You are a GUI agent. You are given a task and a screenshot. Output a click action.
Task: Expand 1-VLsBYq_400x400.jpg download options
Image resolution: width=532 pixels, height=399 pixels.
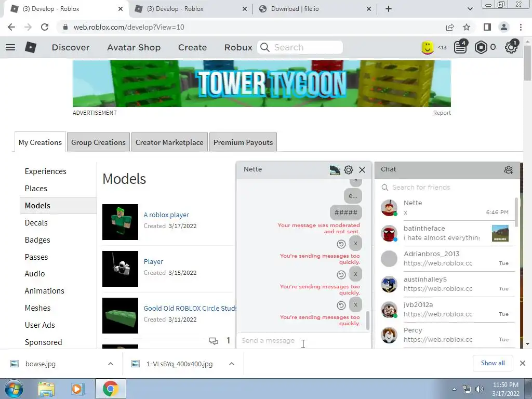[x=232, y=364]
